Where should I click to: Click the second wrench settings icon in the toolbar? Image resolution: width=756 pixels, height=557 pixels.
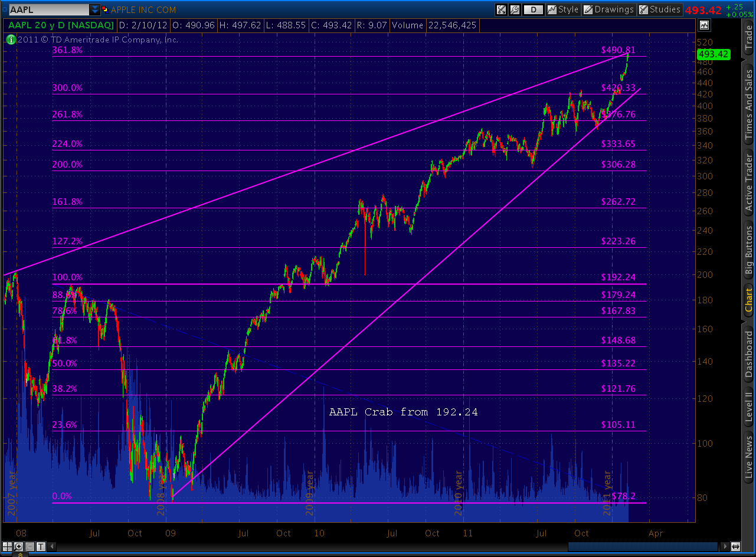pyautogui.click(x=515, y=9)
